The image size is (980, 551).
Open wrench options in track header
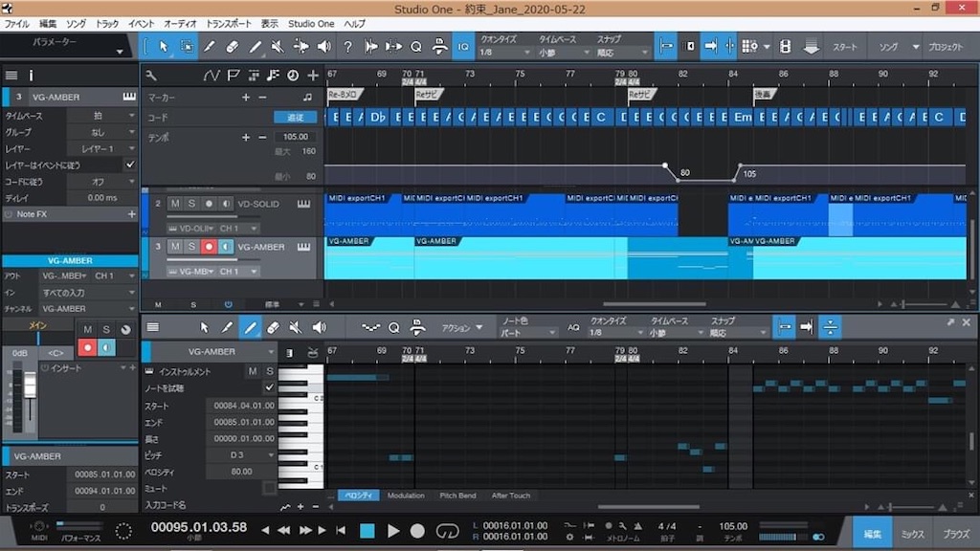150,76
